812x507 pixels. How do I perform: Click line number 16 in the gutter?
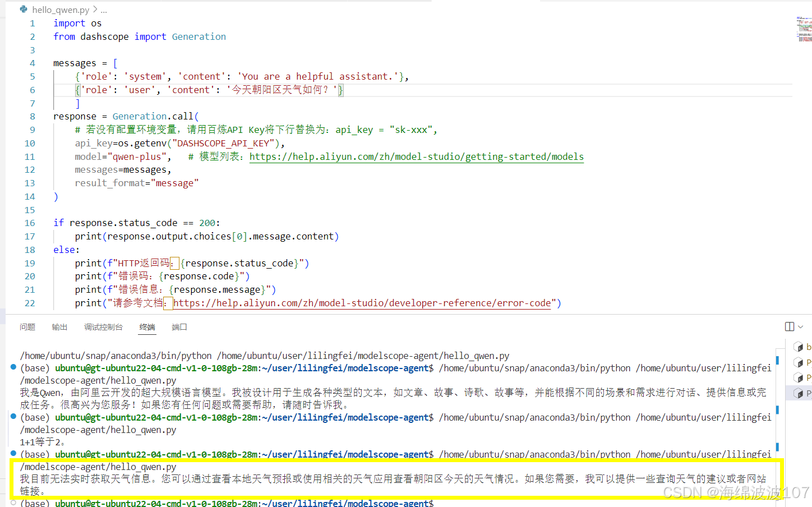pyautogui.click(x=30, y=223)
